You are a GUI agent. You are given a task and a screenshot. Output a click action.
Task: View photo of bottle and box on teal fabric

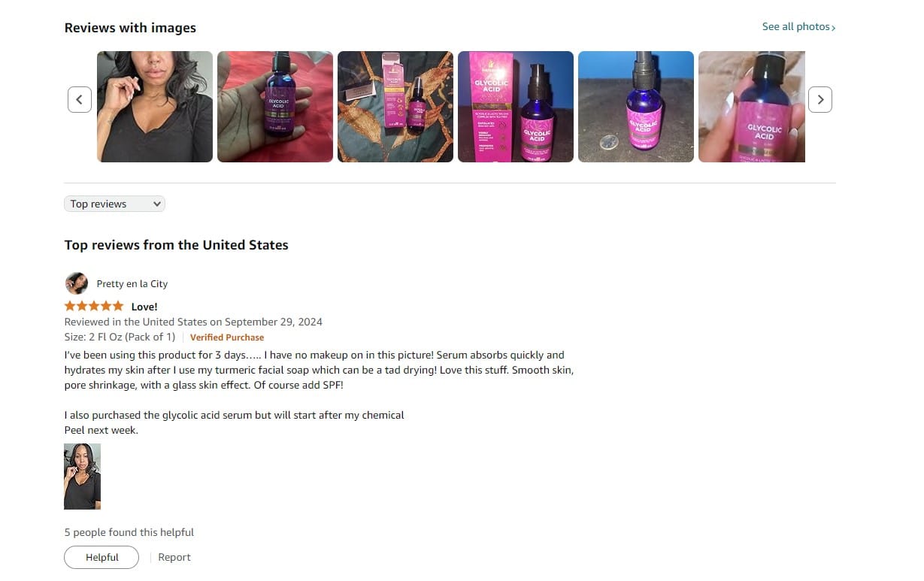[395, 107]
